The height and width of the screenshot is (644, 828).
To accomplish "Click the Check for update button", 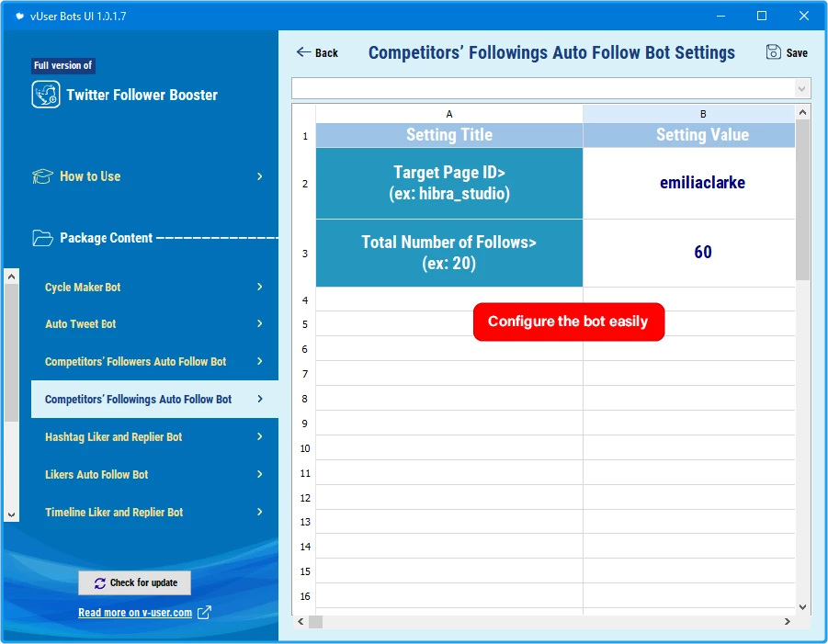I will click(135, 582).
